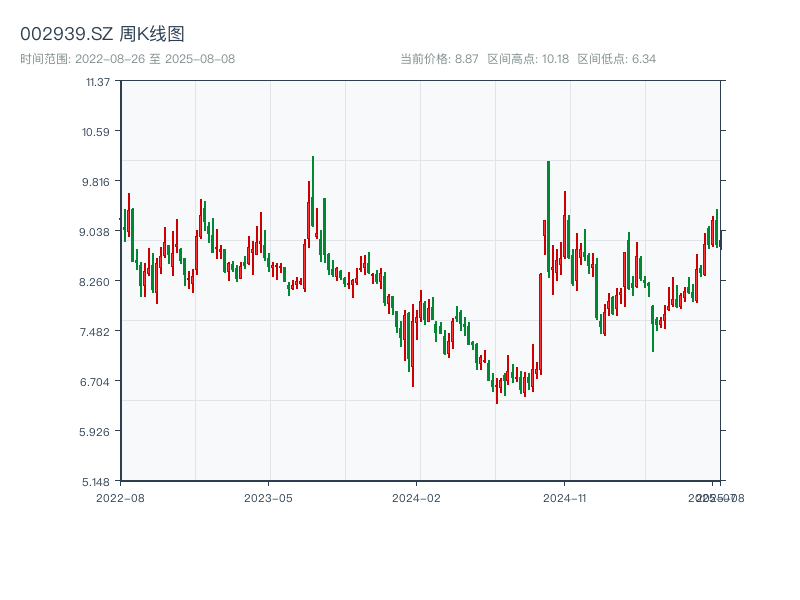
Task: Click the 11.37 y-axis price label
Action: pos(97,82)
